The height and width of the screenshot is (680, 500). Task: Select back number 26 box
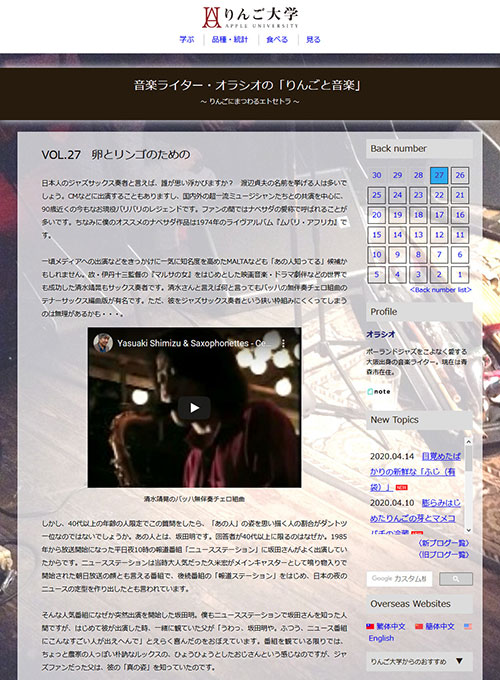(460, 175)
